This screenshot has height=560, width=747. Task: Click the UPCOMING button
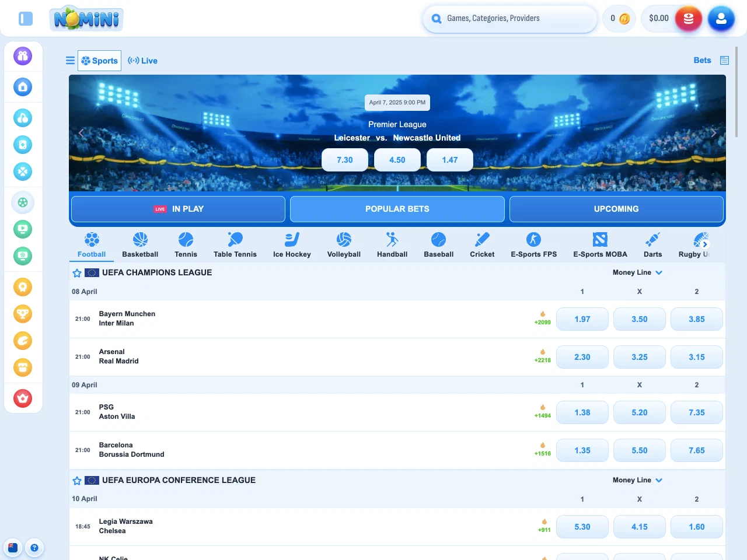[x=616, y=209]
